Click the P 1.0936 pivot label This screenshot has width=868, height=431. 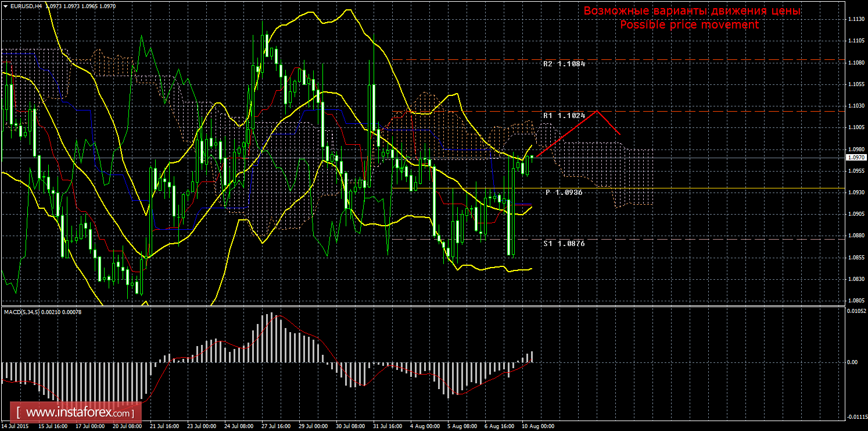click(564, 192)
